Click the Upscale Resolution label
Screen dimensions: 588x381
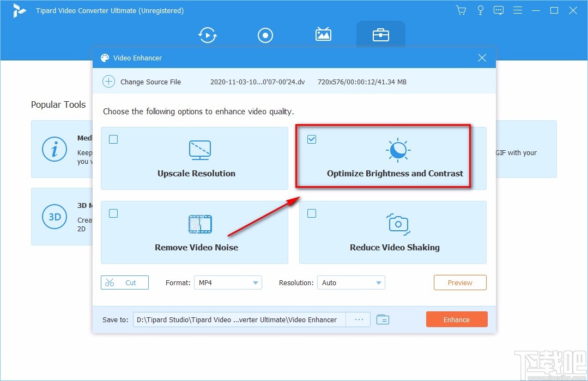click(x=197, y=174)
